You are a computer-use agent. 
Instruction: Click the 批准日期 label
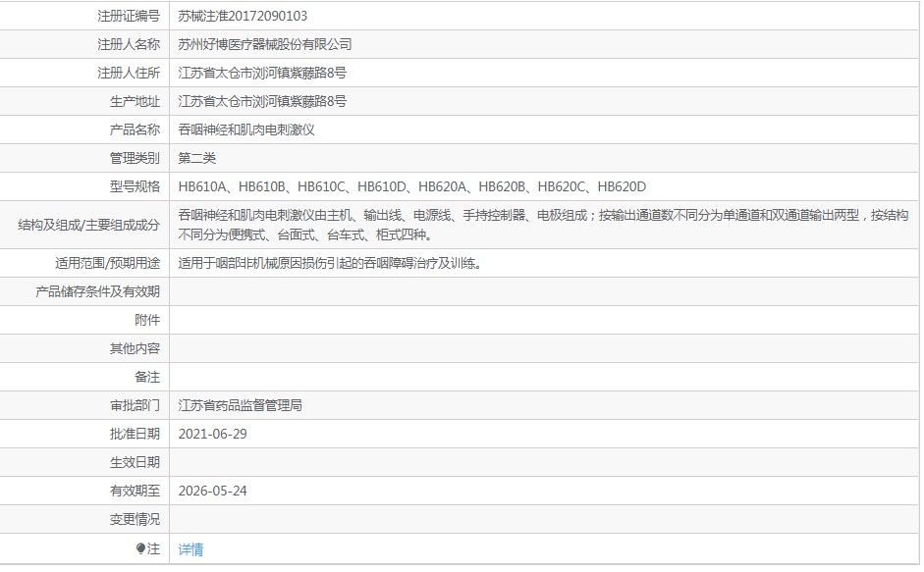[x=135, y=435]
